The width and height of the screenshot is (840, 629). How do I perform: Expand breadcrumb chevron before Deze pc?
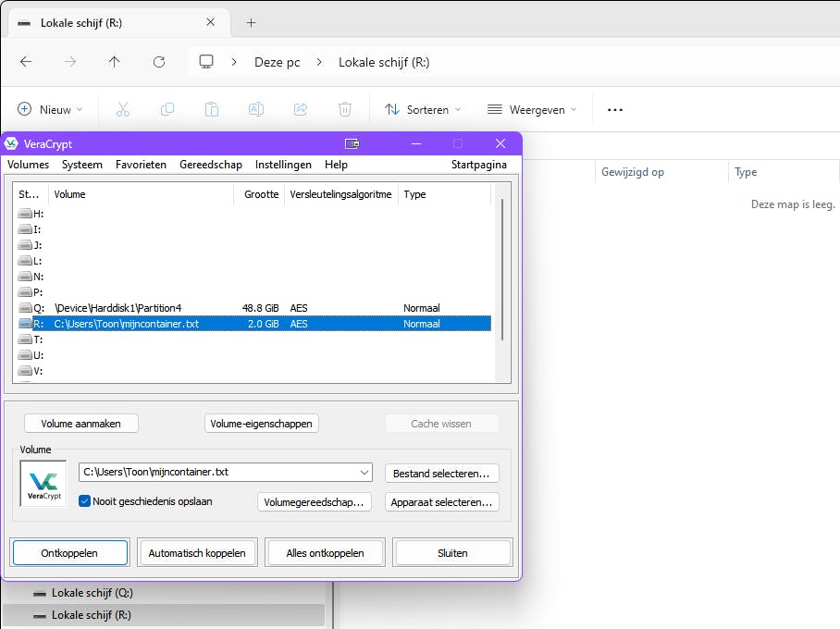point(234,62)
